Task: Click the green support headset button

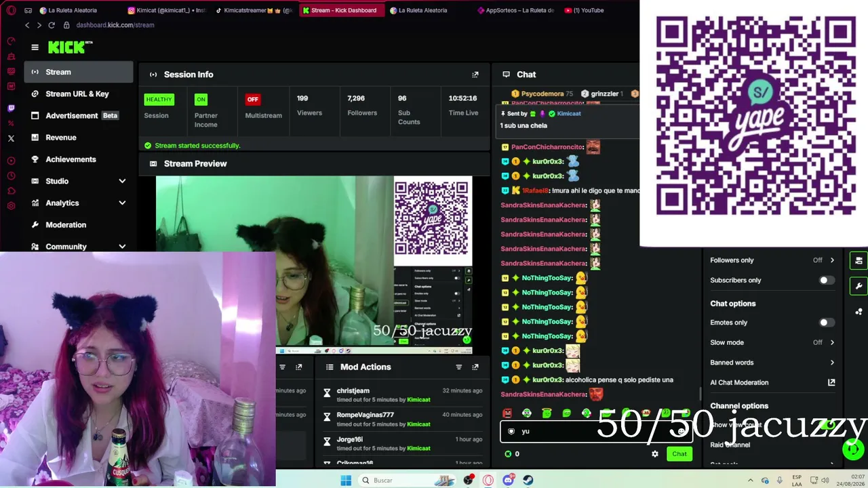Action: [853, 449]
